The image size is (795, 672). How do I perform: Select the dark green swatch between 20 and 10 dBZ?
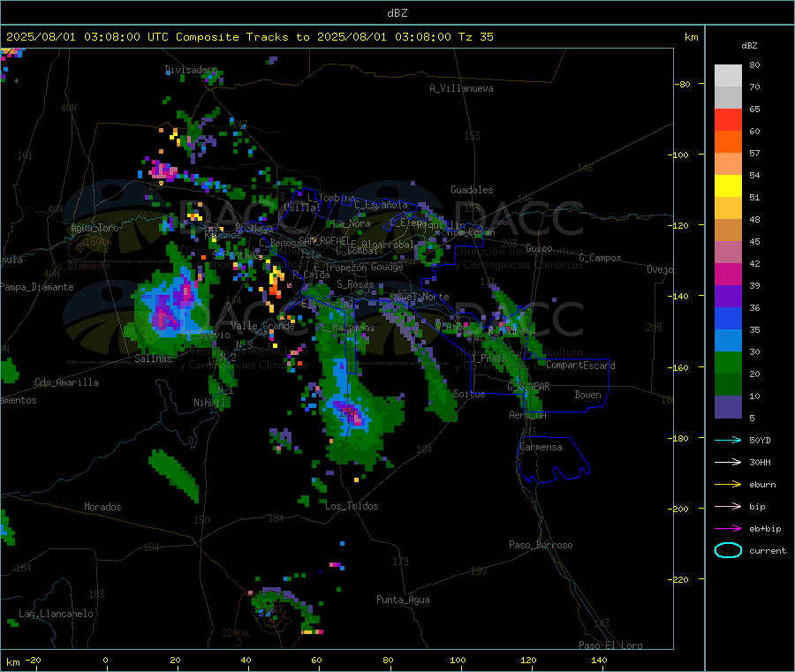pos(728,385)
